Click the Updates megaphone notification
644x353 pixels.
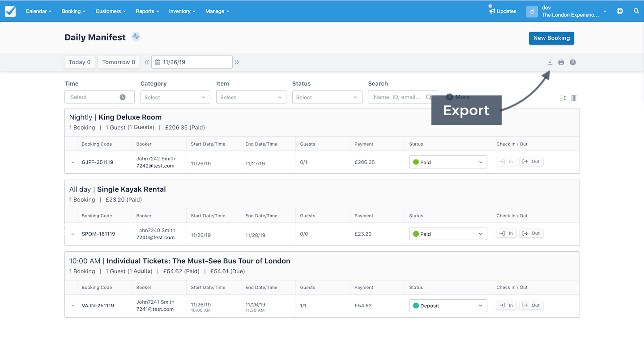503,10
